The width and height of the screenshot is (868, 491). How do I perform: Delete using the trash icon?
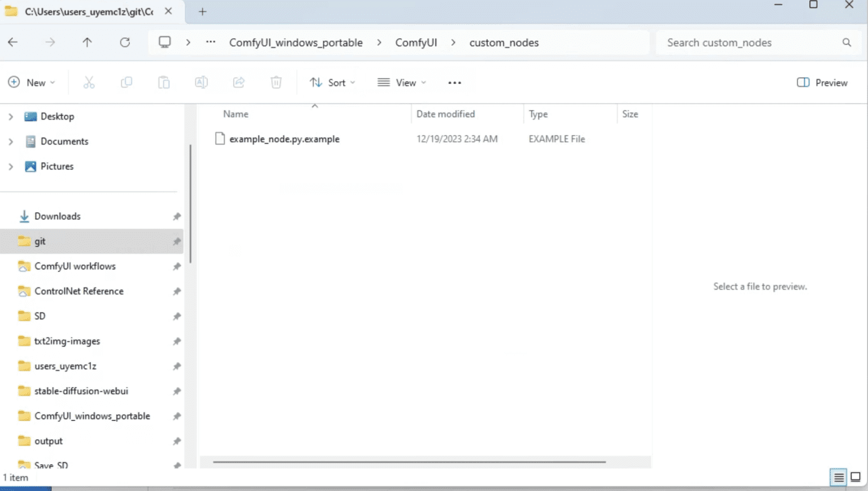coord(276,83)
